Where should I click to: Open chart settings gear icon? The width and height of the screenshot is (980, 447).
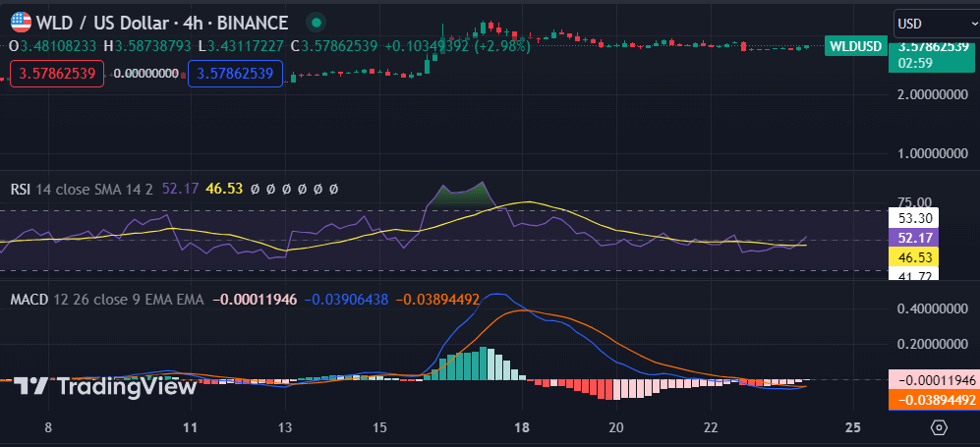pos(938,427)
